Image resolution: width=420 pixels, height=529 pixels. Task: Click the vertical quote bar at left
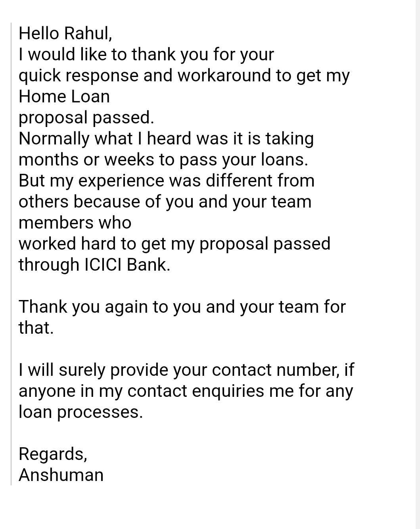coord(11,254)
